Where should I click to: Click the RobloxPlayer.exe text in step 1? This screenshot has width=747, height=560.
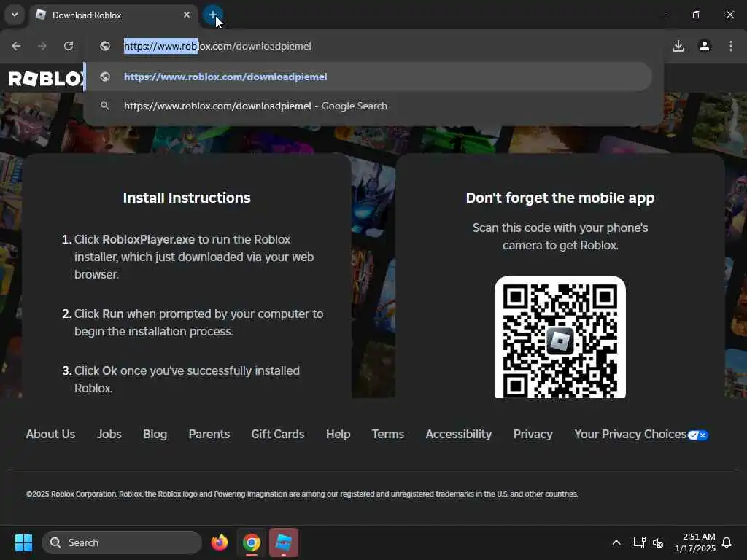coord(149,239)
